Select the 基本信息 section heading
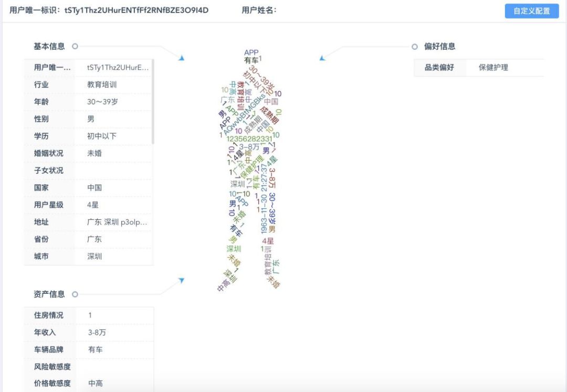Screen dimensions: 567x392 pos(49,46)
